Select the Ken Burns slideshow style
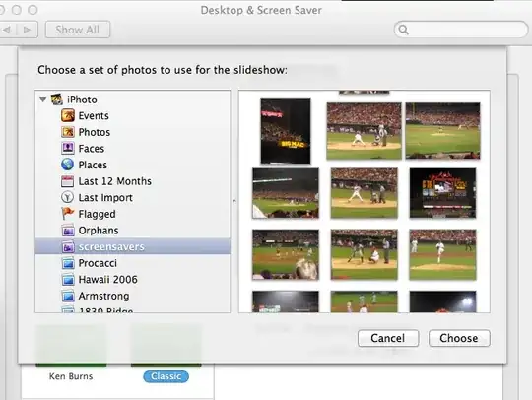532x400 pixels. point(71,376)
